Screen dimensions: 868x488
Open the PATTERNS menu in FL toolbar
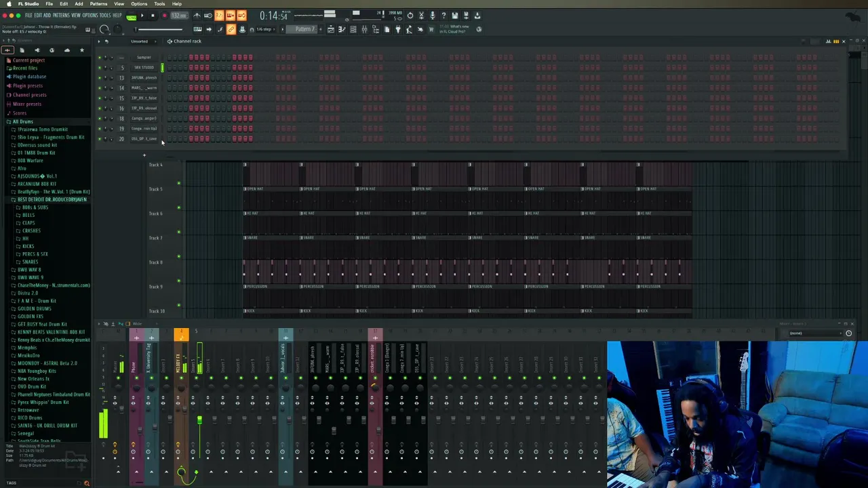[60, 16]
